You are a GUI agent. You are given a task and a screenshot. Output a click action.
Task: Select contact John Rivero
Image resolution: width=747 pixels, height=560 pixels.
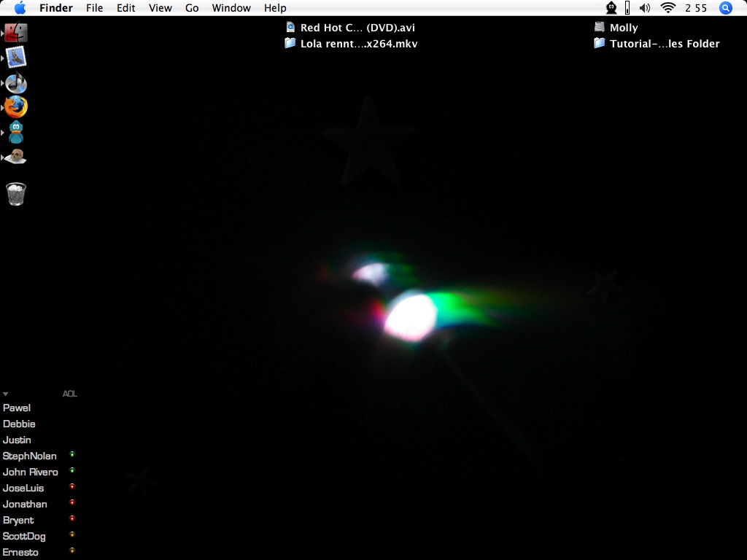coord(31,472)
